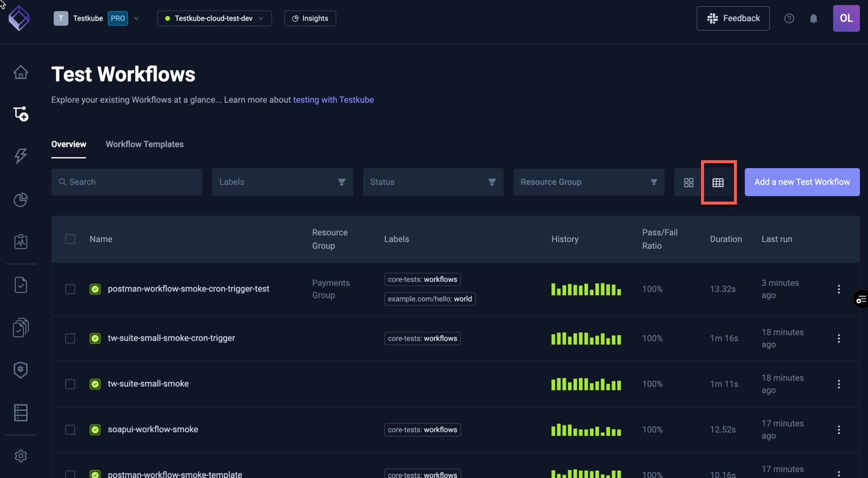Expand the Status filter dropdown
This screenshot has height=478, width=868.
(432, 181)
